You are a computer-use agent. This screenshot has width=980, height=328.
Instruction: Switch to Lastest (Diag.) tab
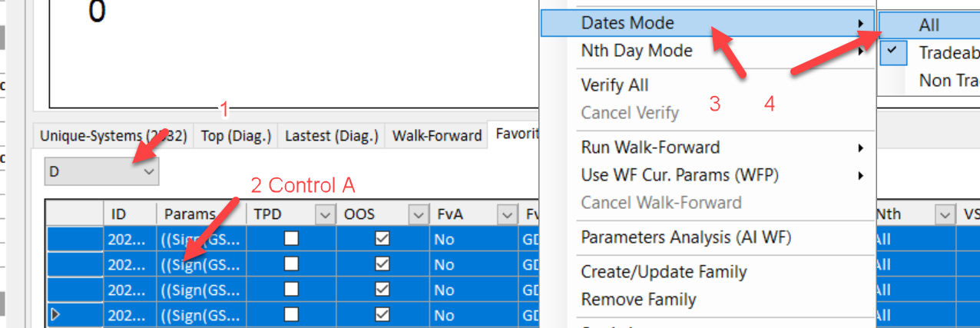331,136
